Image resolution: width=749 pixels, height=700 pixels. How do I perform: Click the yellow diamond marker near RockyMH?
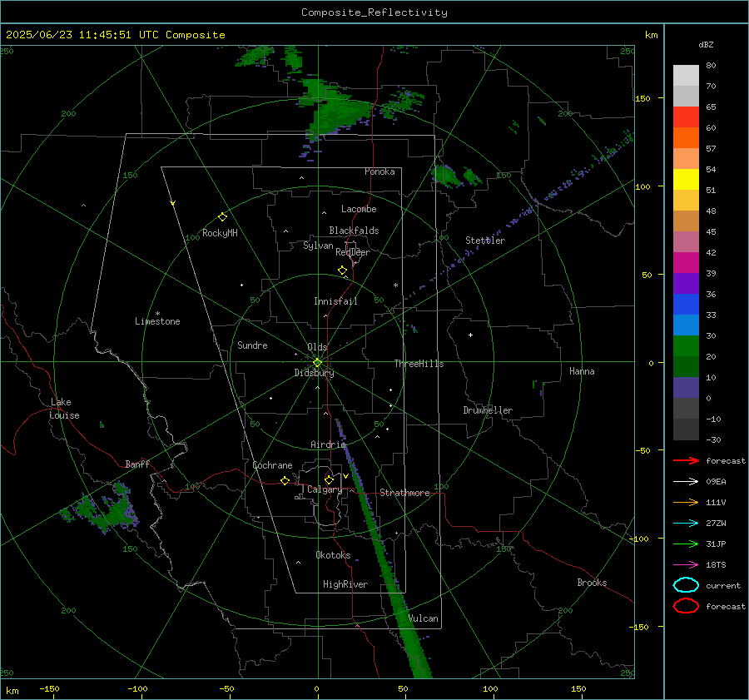(x=222, y=217)
